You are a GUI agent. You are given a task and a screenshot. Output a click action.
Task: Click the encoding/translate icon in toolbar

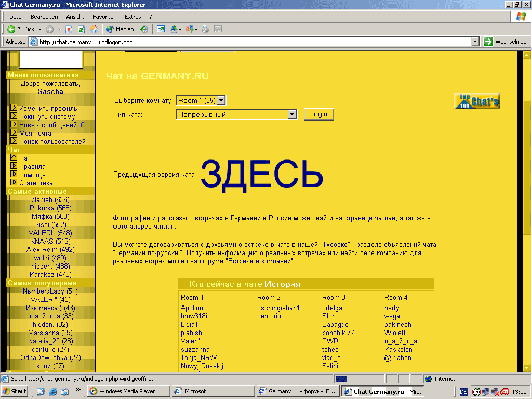pyautogui.click(x=189, y=29)
